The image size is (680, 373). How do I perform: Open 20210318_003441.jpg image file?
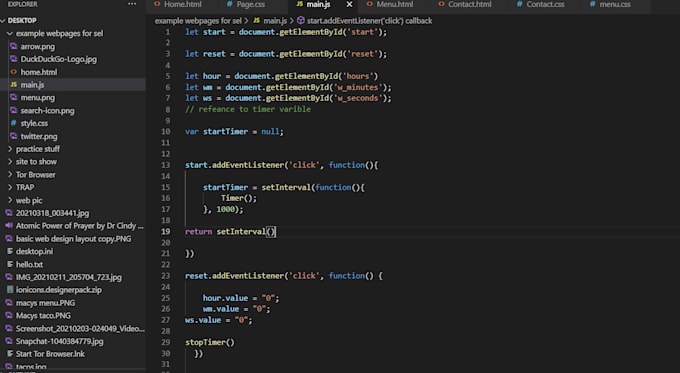(52, 213)
